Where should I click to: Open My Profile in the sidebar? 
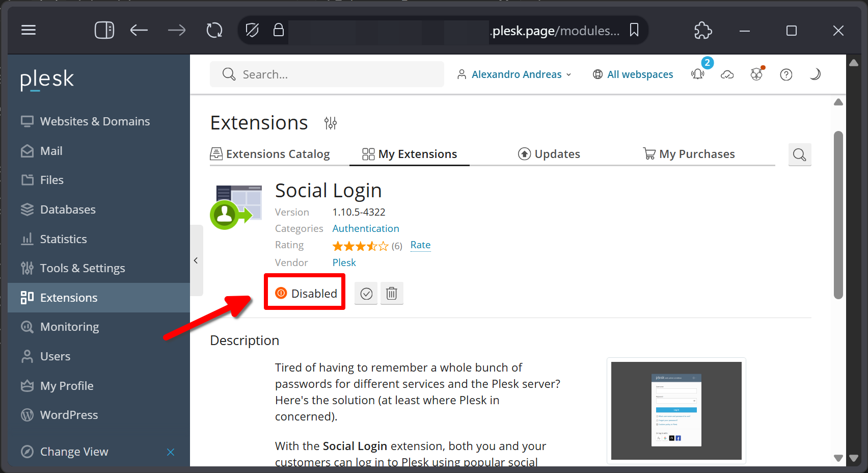99,386
